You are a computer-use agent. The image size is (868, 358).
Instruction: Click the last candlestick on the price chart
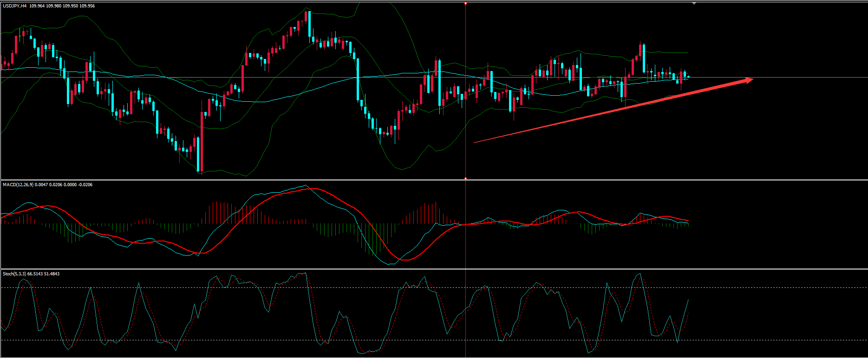click(688, 77)
